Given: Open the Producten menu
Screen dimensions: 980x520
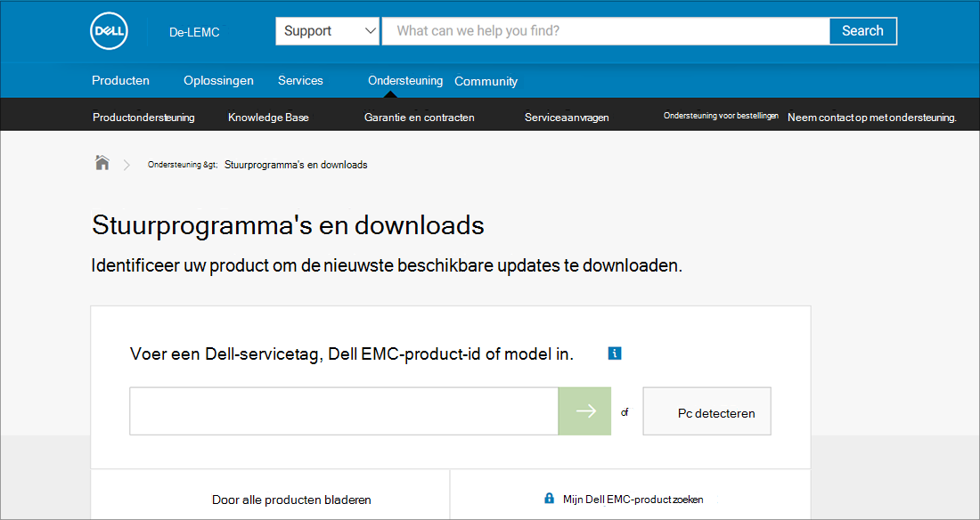Looking at the screenshot, I should tap(120, 81).
